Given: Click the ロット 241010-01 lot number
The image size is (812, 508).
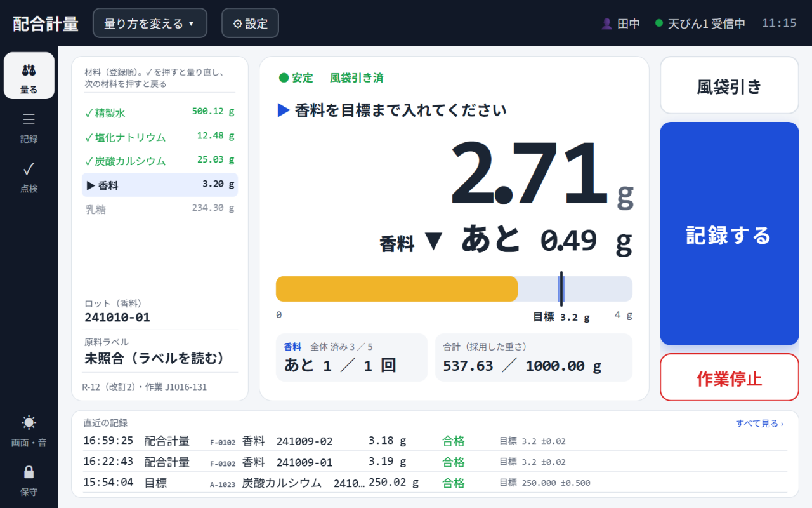Looking at the screenshot, I should (x=117, y=317).
